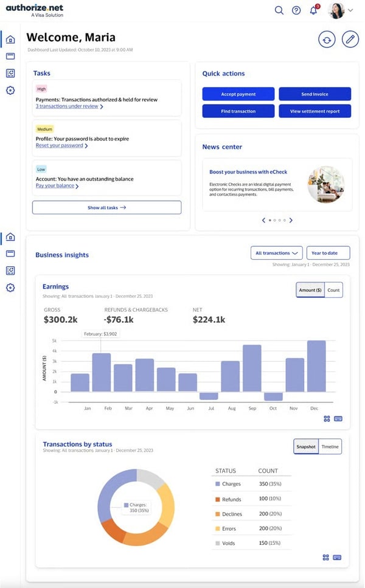Click the edit dashboard pencil icon
This screenshot has width=365, height=588.
350,40
